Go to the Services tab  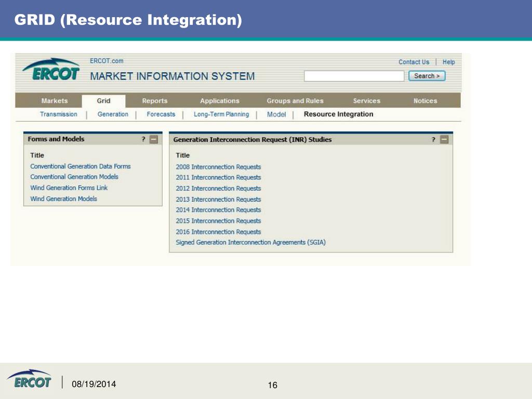pos(367,101)
